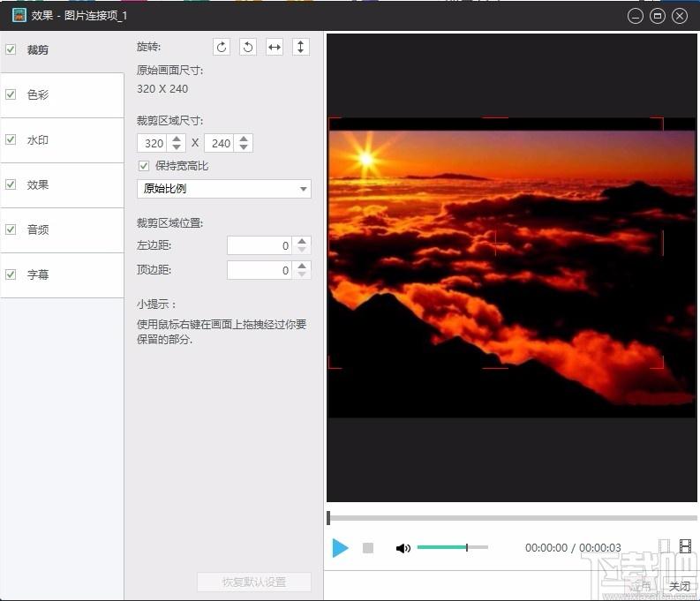Mute the preview volume speaker
700x601 pixels.
(x=403, y=548)
